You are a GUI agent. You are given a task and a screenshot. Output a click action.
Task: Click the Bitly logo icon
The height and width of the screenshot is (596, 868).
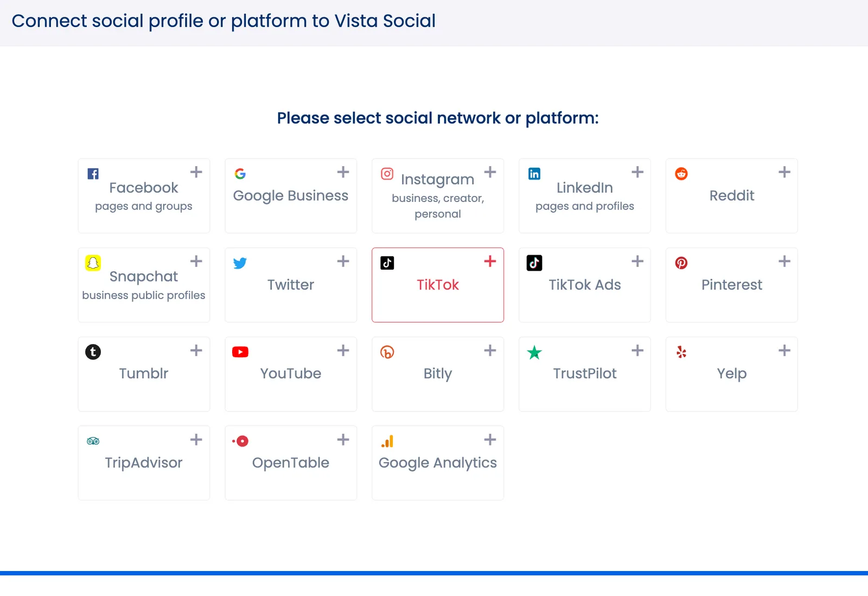point(387,352)
